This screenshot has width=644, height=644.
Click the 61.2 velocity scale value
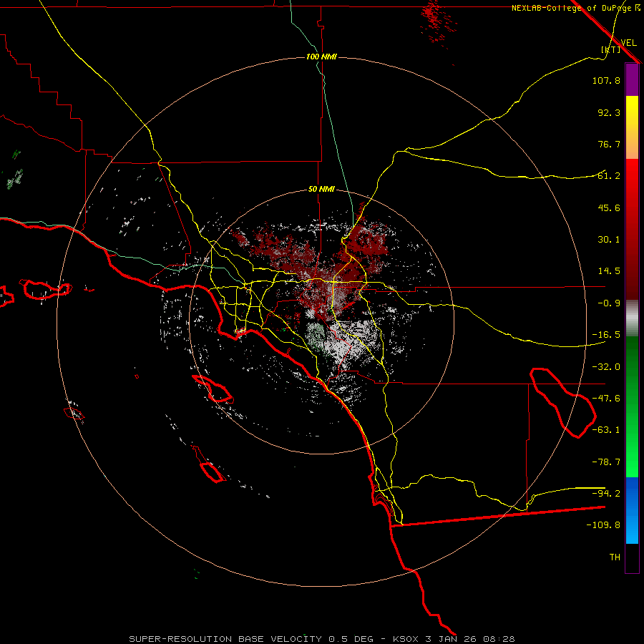click(x=609, y=176)
